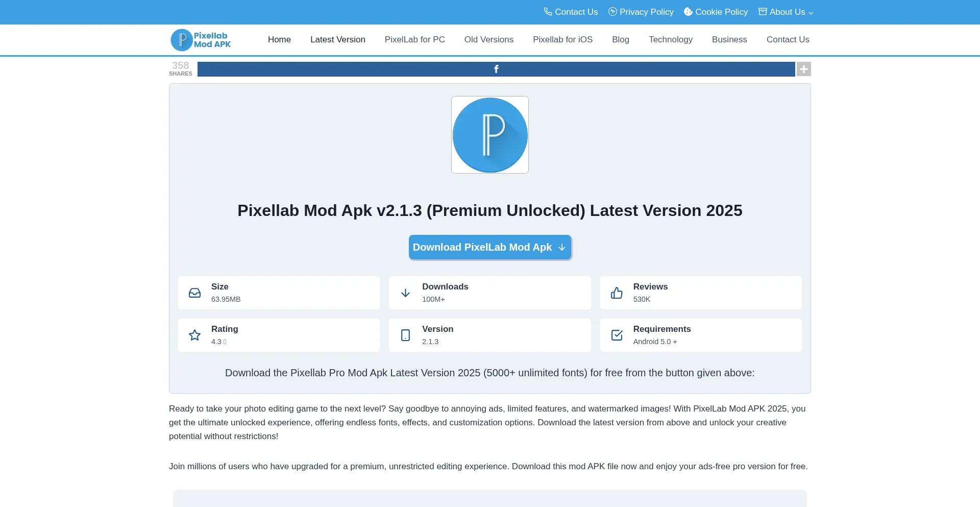
Task: Open PixelLab for PC page
Action: (x=415, y=39)
